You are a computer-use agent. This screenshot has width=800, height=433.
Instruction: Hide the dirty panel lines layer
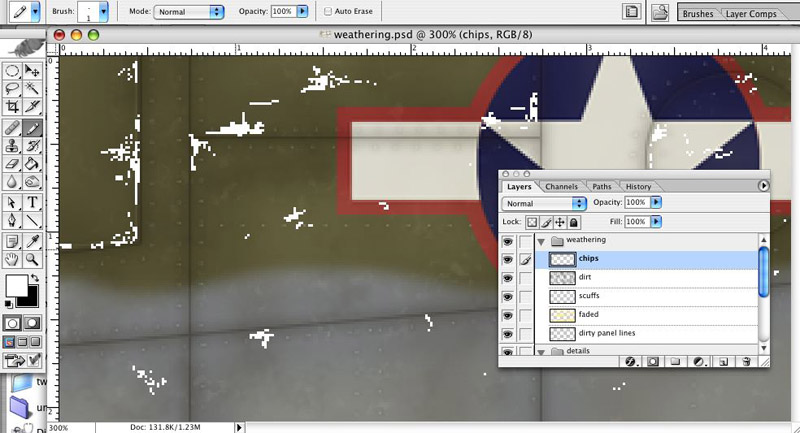tap(508, 335)
